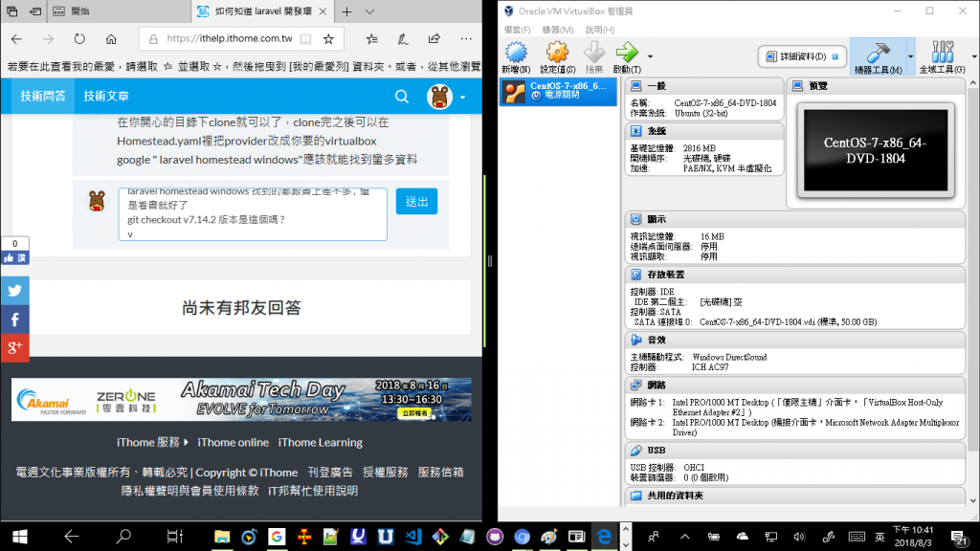Click the site search magnifier icon

pyautogui.click(x=402, y=97)
